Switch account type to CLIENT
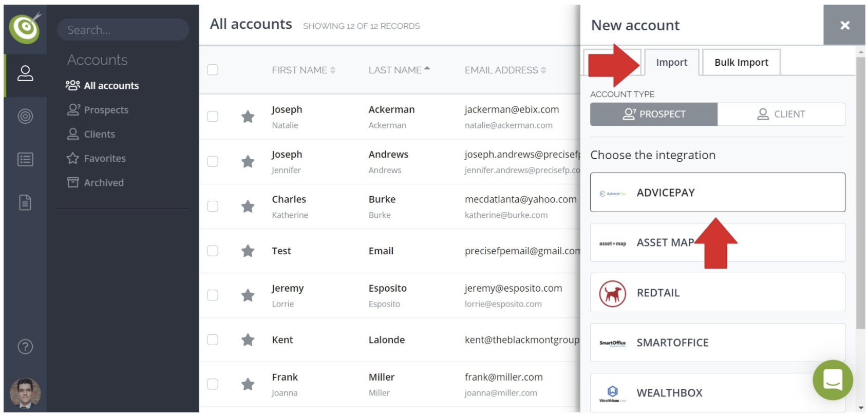The height and width of the screenshot is (416, 868). click(x=781, y=114)
